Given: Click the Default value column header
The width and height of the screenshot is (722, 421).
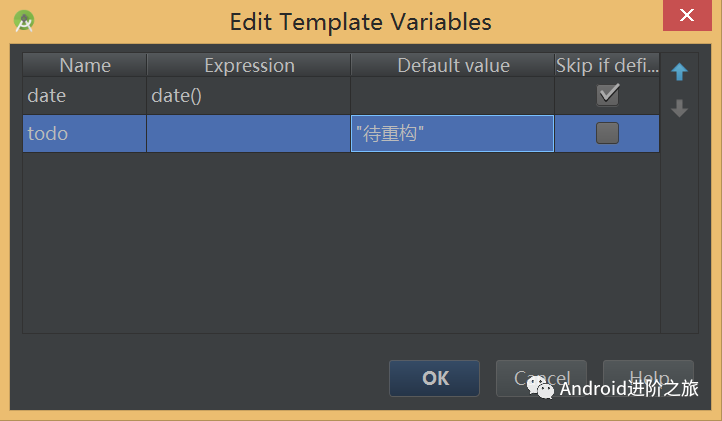Looking at the screenshot, I should pyautogui.click(x=453, y=65).
